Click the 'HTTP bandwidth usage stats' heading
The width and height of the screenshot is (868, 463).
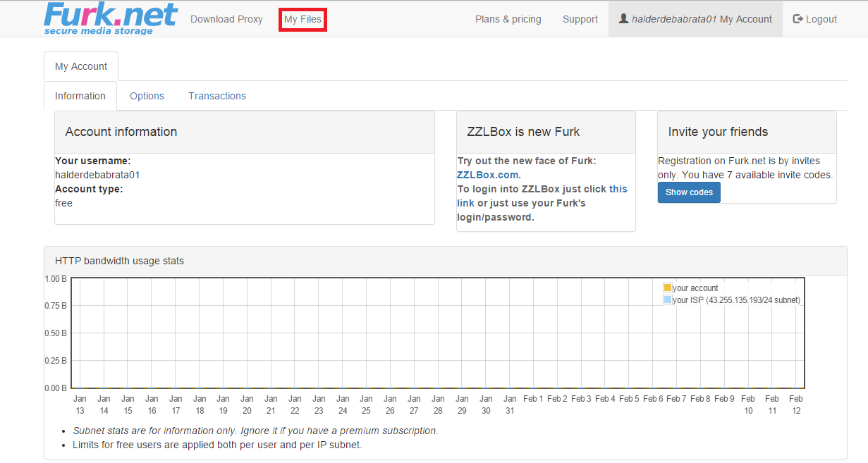[x=119, y=261]
